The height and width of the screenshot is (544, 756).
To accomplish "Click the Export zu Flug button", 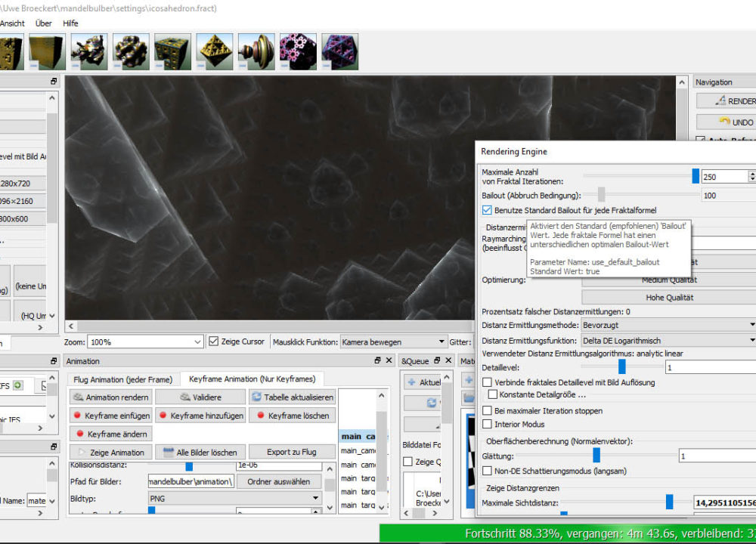I will (x=292, y=452).
